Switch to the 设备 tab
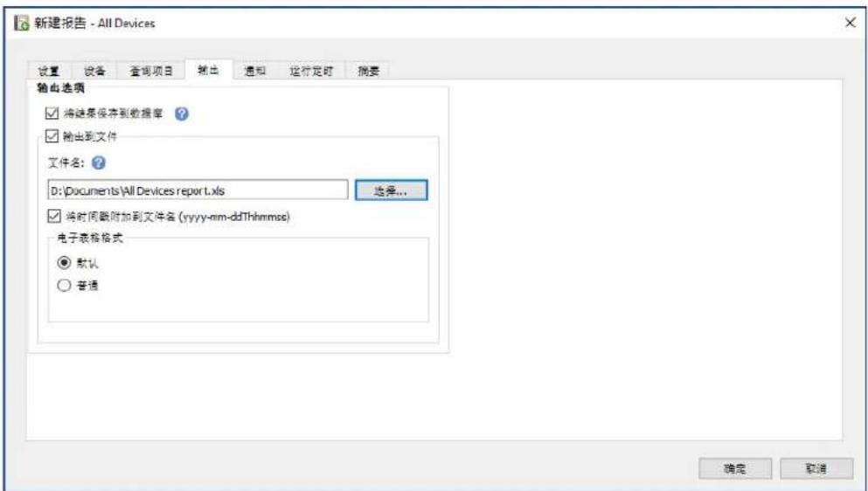Viewport: 868px width, 491px height. tap(94, 71)
